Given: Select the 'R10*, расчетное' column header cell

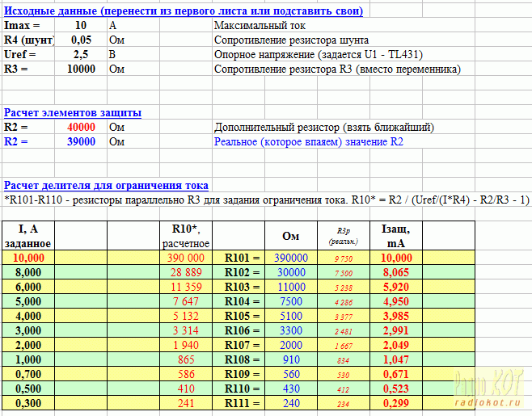Looking at the screenshot, I should 186,235.
